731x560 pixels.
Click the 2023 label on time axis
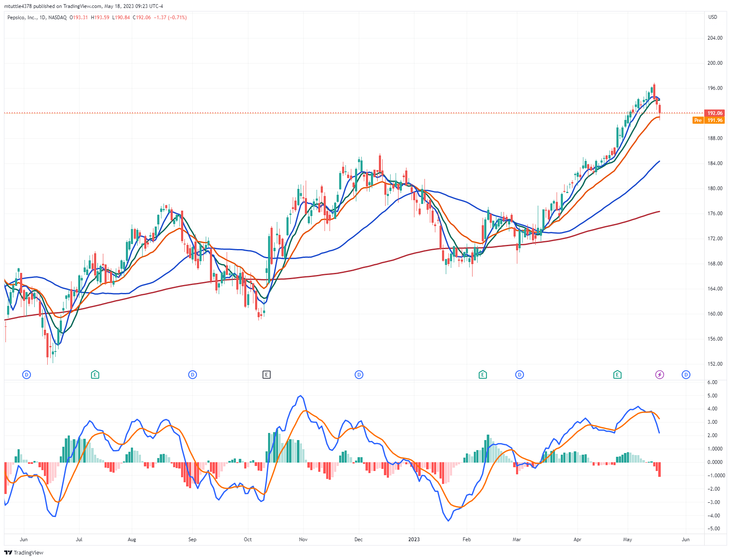tap(414, 540)
